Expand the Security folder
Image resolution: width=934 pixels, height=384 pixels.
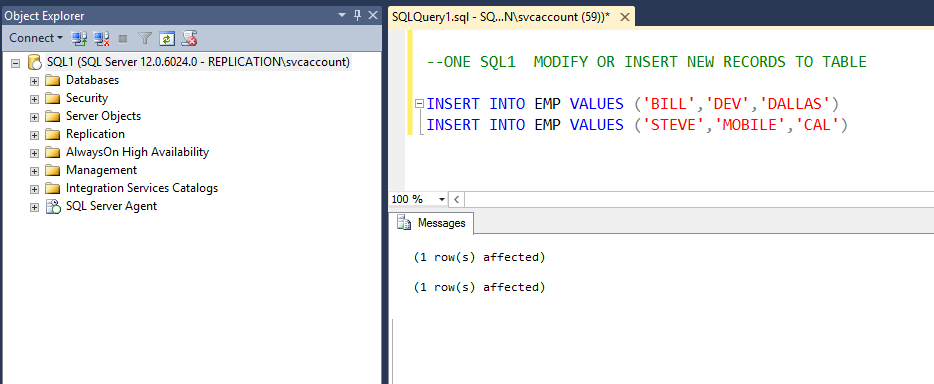(35, 99)
